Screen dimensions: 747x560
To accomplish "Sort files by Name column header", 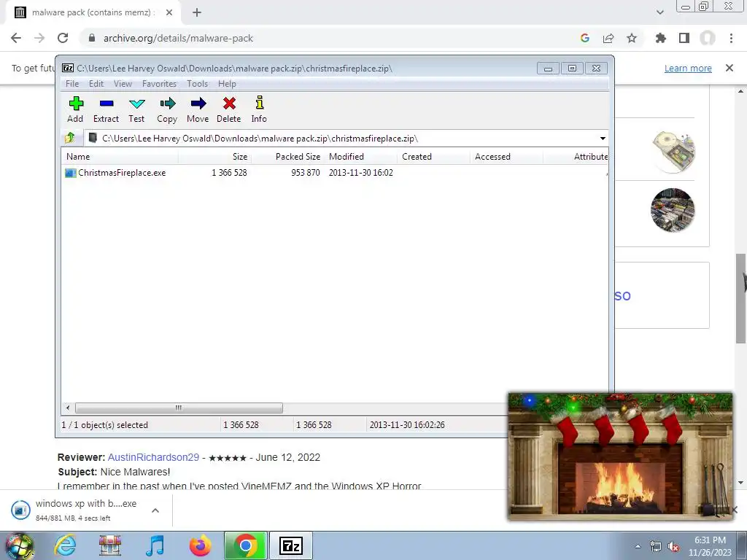I will point(120,157).
